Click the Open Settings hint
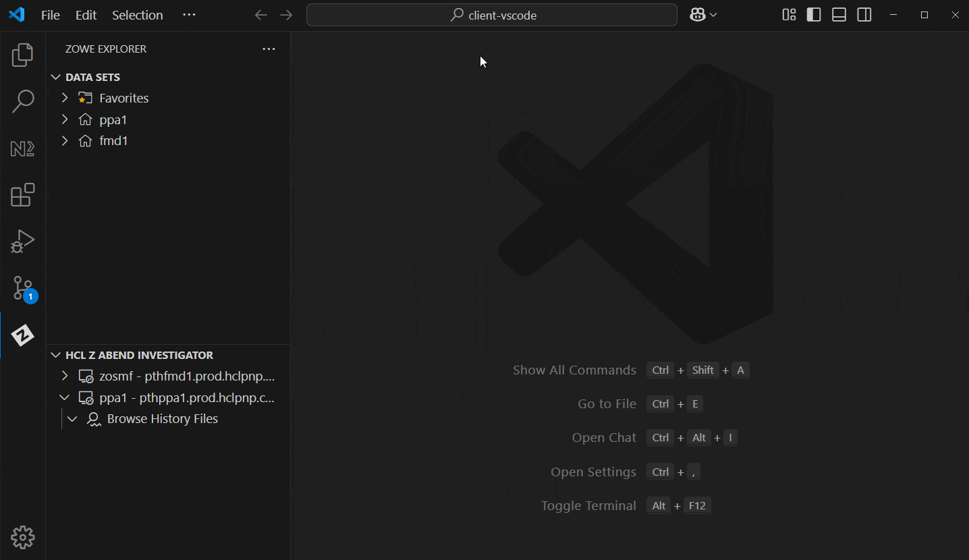 (x=593, y=472)
